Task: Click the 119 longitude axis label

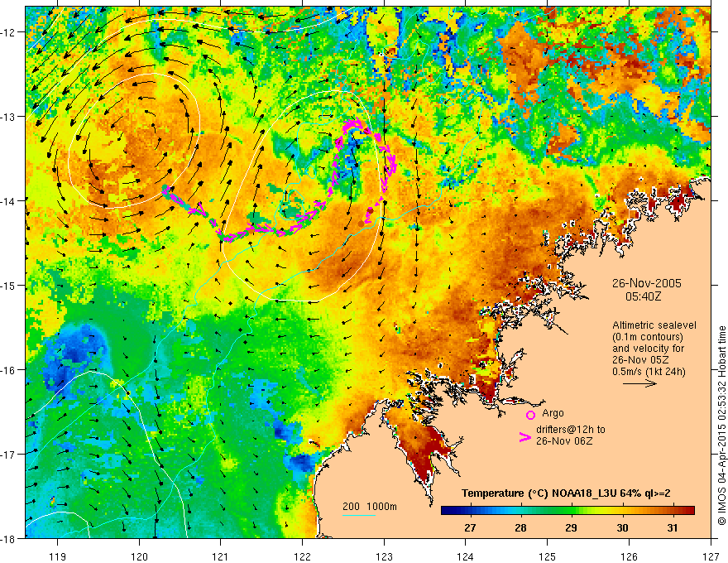Action: 58,556
